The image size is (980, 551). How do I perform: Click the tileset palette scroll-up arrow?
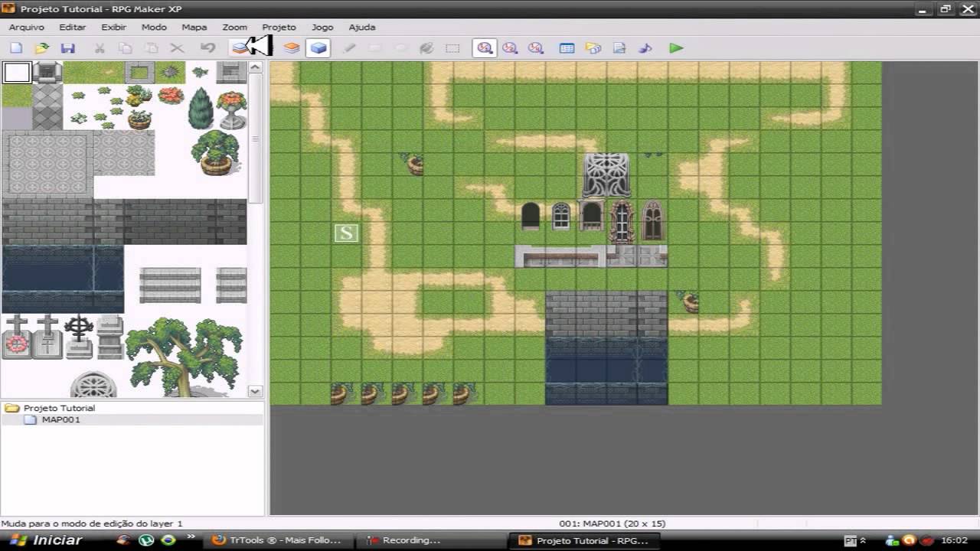click(256, 67)
